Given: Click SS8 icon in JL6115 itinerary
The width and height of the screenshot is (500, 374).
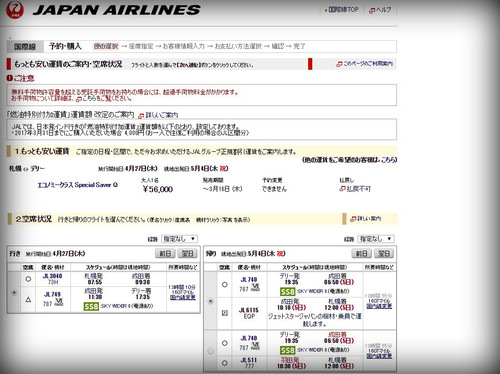Looking at the screenshot, I should 287,292.
